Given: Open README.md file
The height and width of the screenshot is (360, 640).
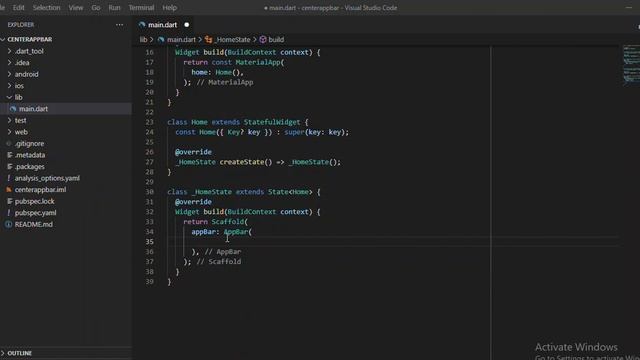Looking at the screenshot, I should tap(33, 224).
